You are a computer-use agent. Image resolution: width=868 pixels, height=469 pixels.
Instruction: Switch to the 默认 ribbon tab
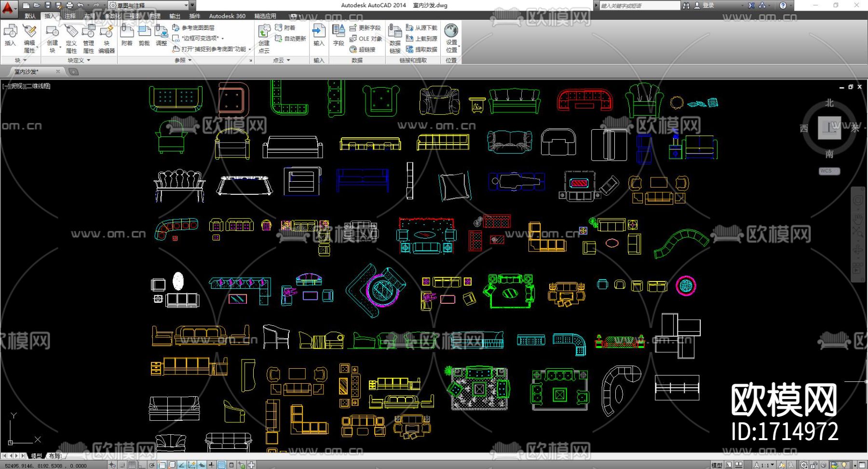point(30,16)
